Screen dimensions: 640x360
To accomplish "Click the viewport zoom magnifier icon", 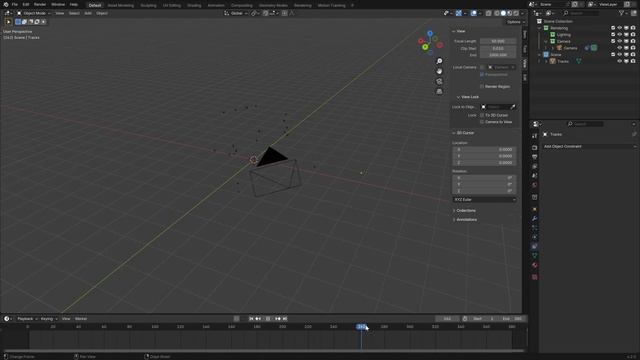I will click(x=439, y=61).
